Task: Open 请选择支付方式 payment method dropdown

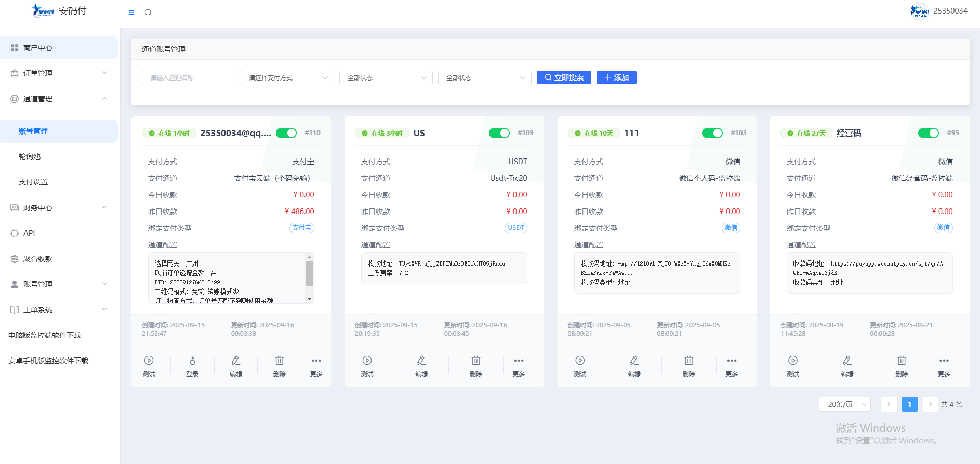Action: tap(287, 78)
